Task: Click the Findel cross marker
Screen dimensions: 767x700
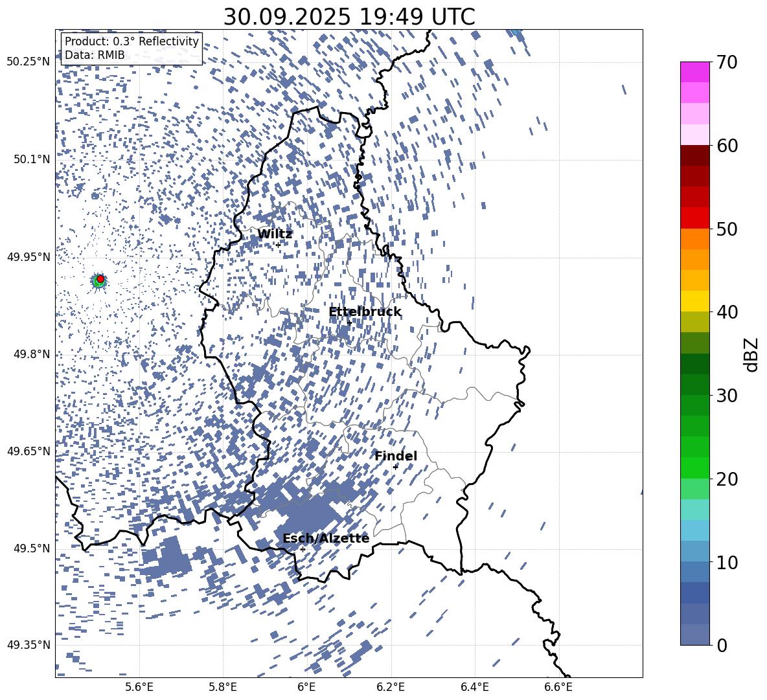Action: point(396,467)
